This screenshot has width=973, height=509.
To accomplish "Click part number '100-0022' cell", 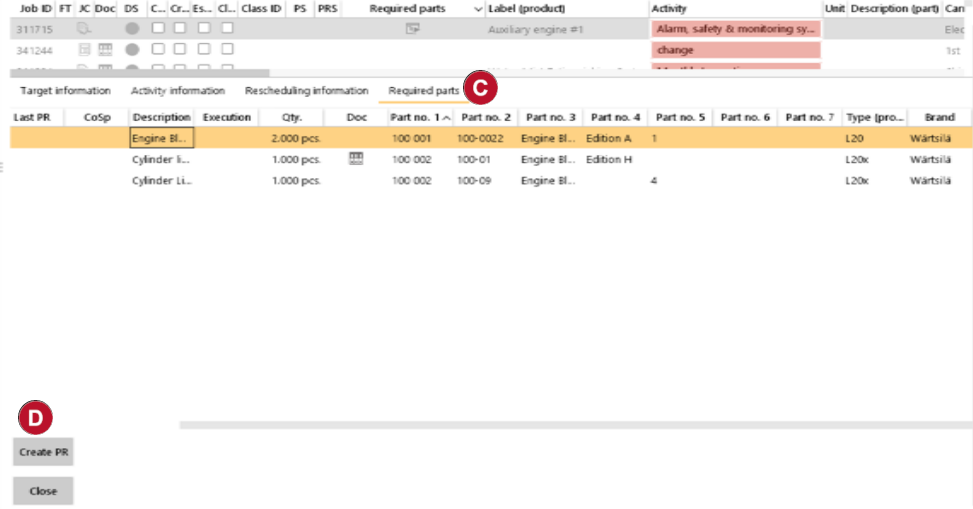I will 480,138.
